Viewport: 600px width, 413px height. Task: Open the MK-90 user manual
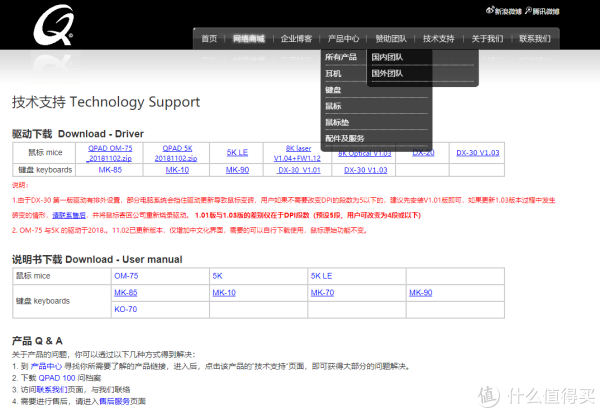tap(421, 293)
